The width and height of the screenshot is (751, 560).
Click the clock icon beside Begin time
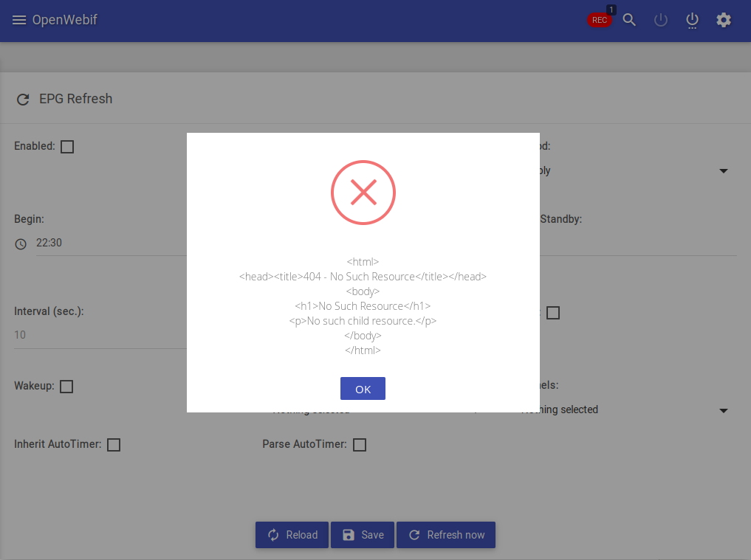(x=21, y=243)
